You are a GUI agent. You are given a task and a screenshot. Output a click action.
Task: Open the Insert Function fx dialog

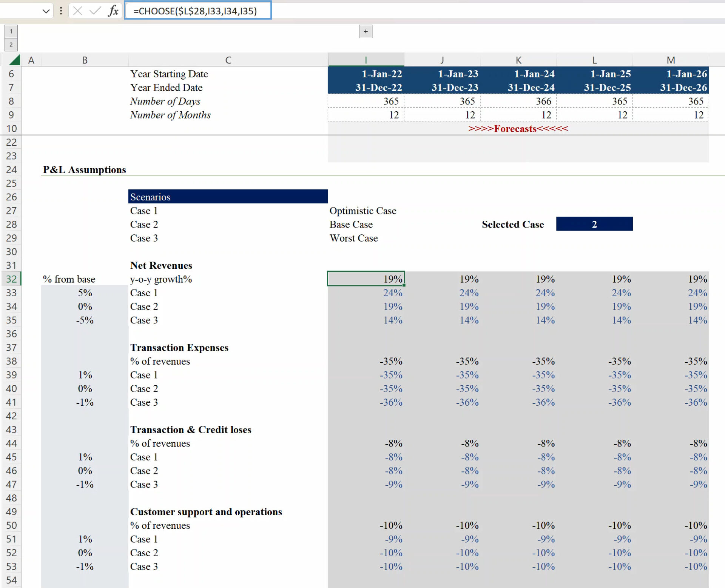click(x=113, y=11)
